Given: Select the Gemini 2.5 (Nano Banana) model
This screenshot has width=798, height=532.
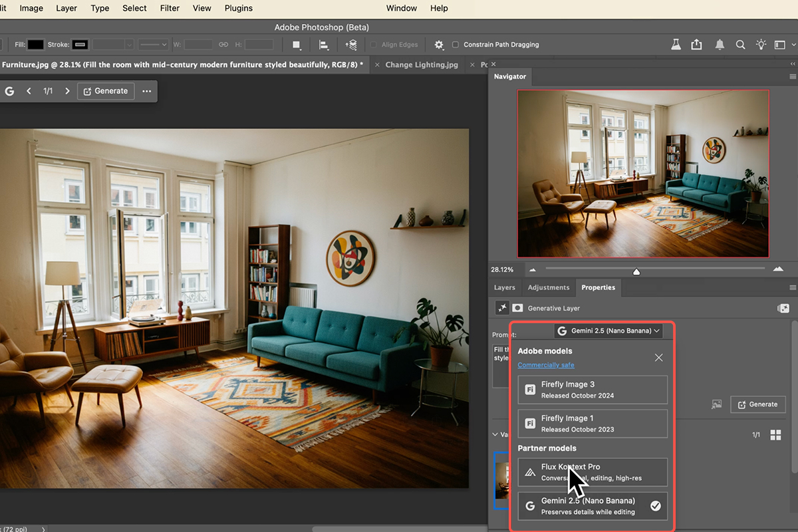Looking at the screenshot, I should [593, 506].
